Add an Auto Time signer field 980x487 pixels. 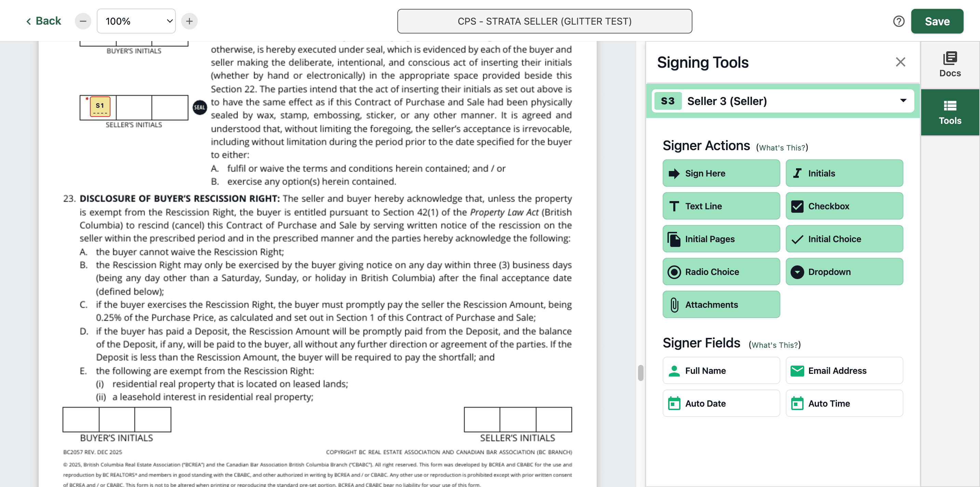coord(844,403)
